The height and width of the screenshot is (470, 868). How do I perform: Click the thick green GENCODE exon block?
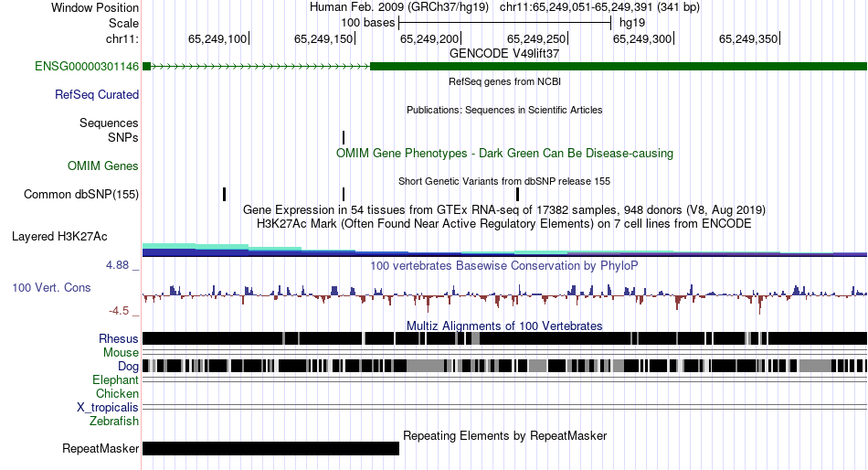[619, 67]
